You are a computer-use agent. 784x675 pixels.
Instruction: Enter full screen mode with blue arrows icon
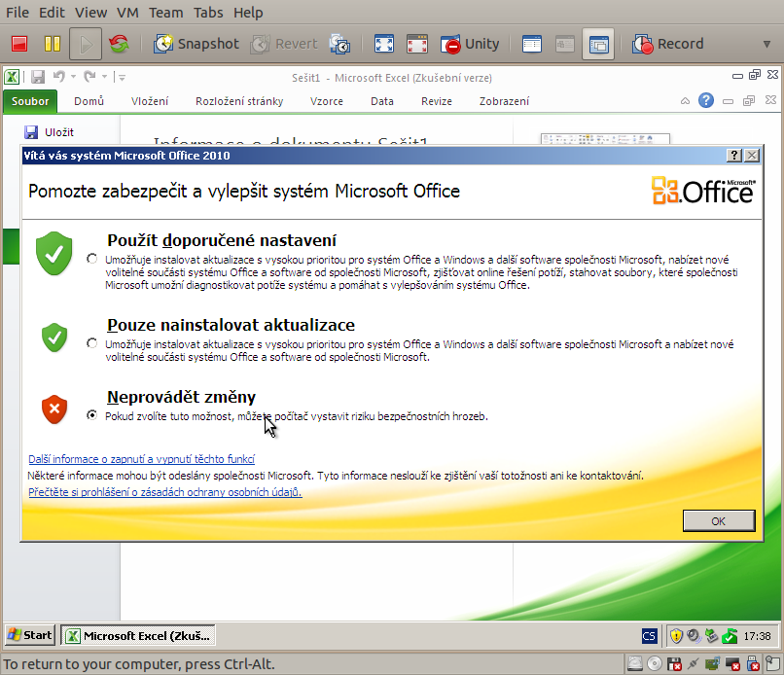pyautogui.click(x=384, y=44)
